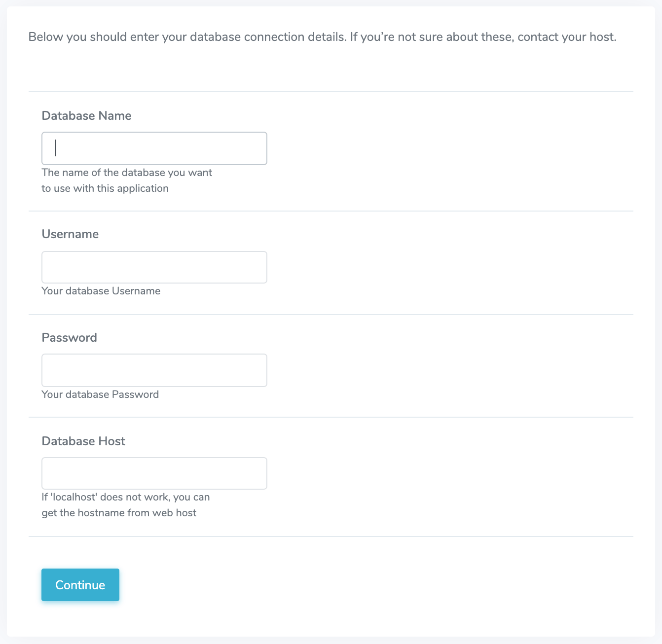Click the connection details instruction sentence

(323, 36)
